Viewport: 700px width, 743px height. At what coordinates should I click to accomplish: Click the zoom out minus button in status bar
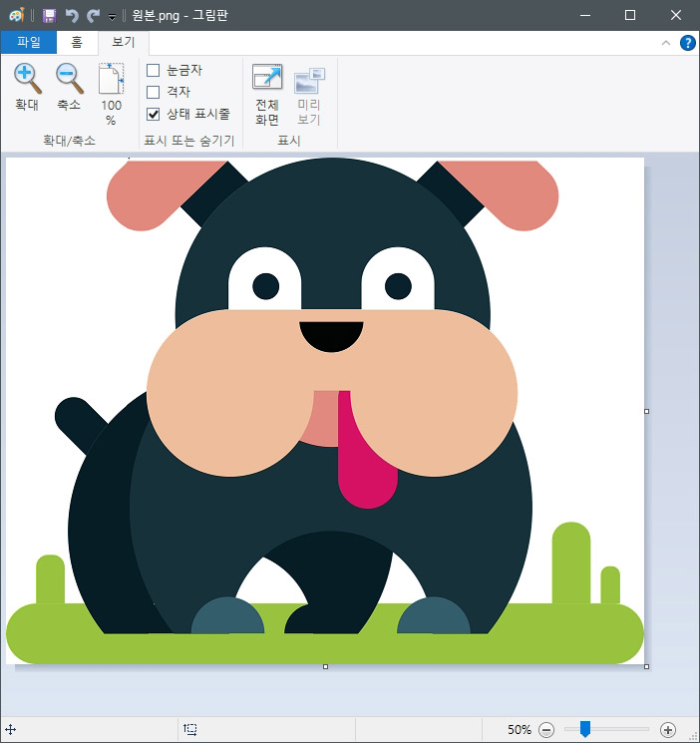tap(546, 730)
